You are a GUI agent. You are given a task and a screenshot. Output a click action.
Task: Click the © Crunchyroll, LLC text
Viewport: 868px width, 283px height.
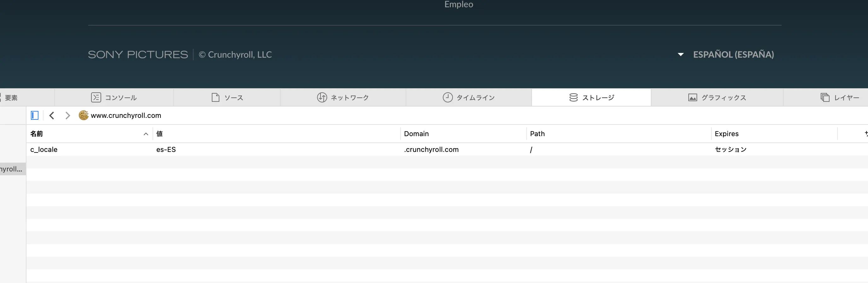point(235,55)
